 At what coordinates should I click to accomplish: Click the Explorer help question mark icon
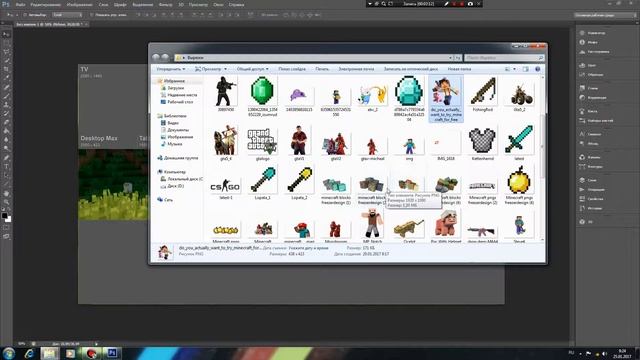click(538, 69)
